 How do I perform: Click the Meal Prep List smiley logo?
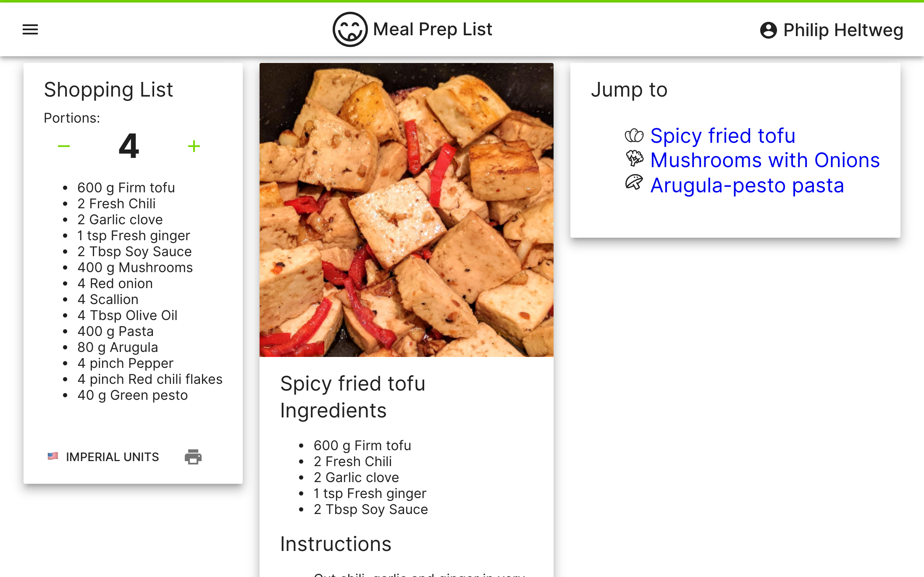tap(351, 29)
